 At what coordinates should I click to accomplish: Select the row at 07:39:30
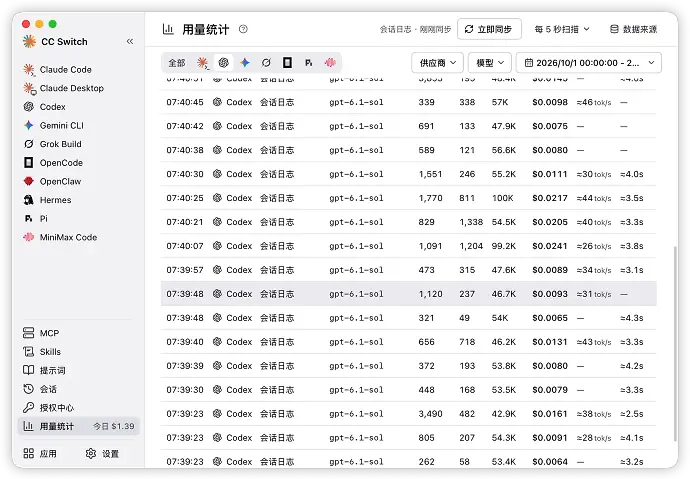pos(408,390)
